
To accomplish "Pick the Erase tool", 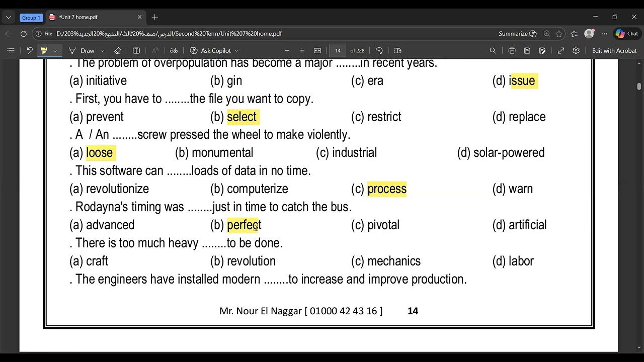I will click(x=117, y=51).
